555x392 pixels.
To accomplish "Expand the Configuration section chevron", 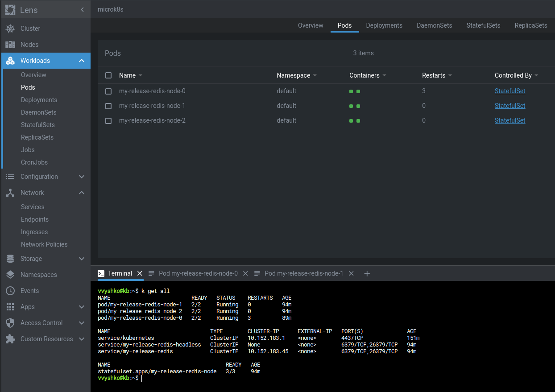I will [x=82, y=177].
